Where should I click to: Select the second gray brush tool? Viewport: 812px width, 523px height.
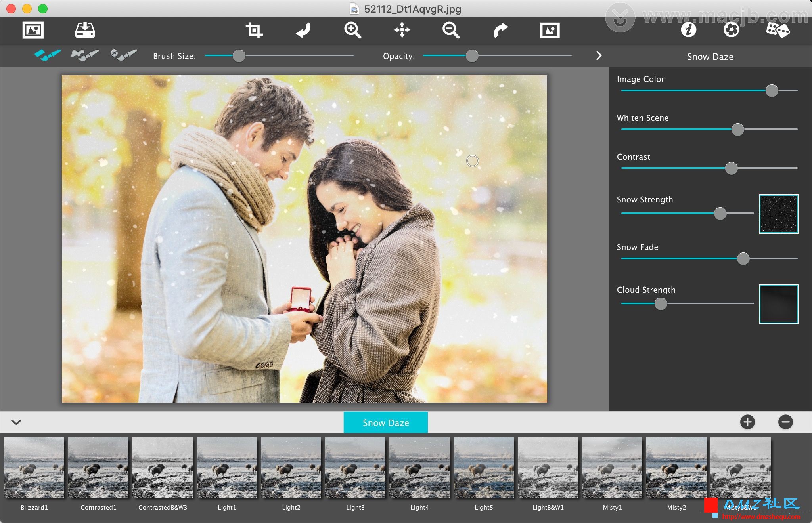84,55
